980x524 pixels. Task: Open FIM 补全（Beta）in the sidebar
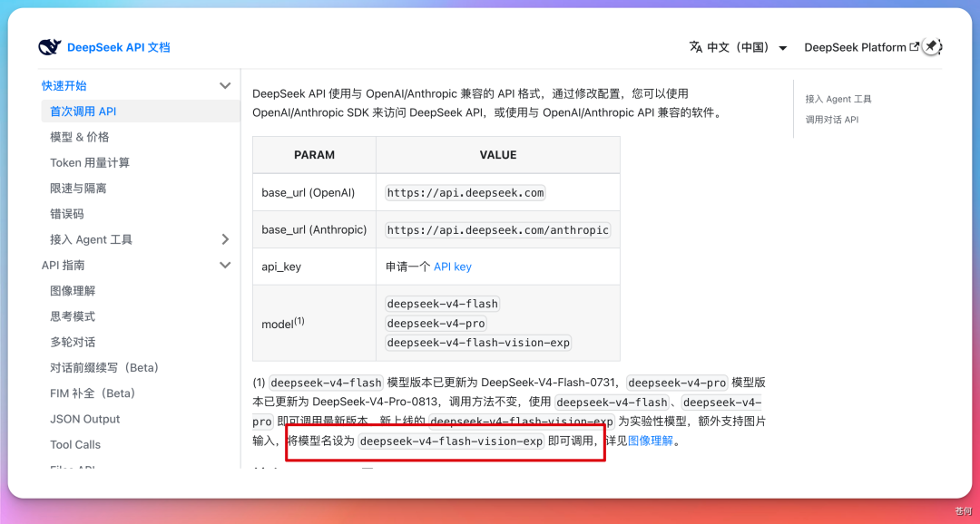(93, 393)
